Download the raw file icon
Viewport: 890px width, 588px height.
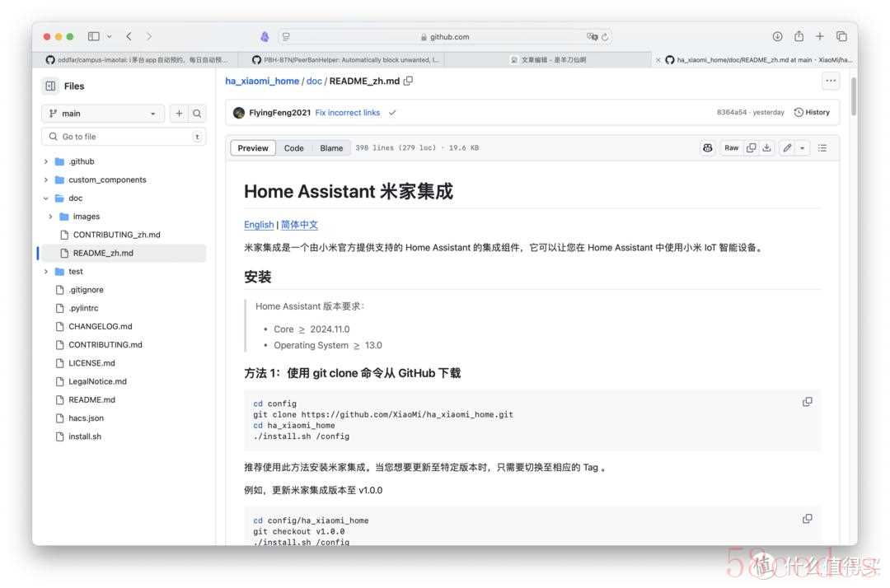pos(767,148)
